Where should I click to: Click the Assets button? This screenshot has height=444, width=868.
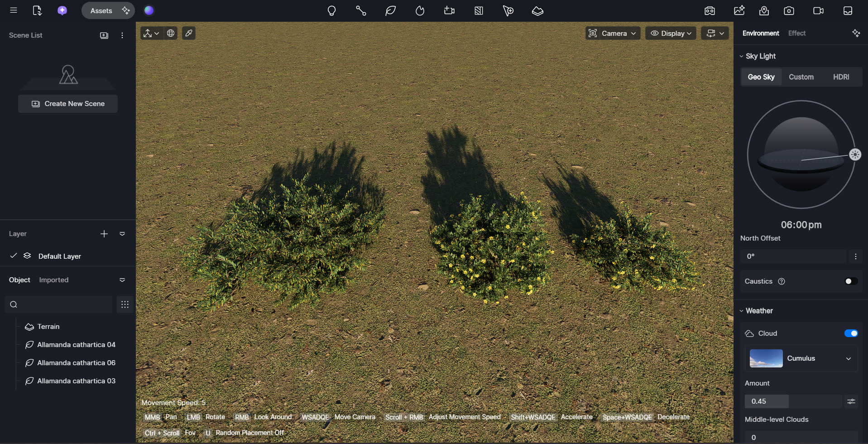pyautogui.click(x=101, y=10)
